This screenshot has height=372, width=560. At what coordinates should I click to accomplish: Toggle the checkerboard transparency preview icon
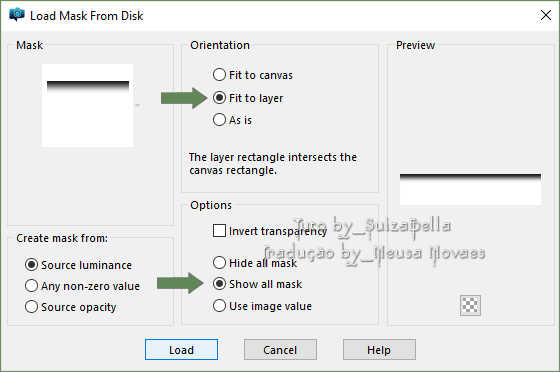click(470, 305)
